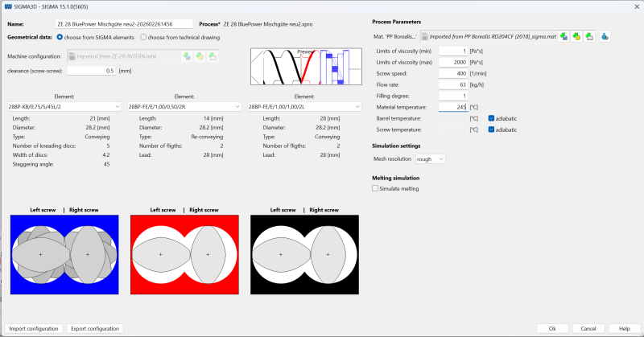Click the material import icon with blue disk
The image size is (644, 337).
(564, 36)
